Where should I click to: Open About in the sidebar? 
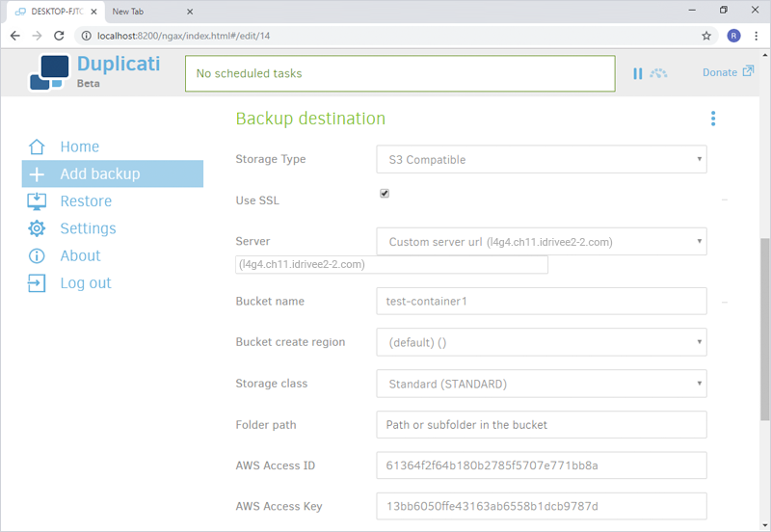(80, 255)
